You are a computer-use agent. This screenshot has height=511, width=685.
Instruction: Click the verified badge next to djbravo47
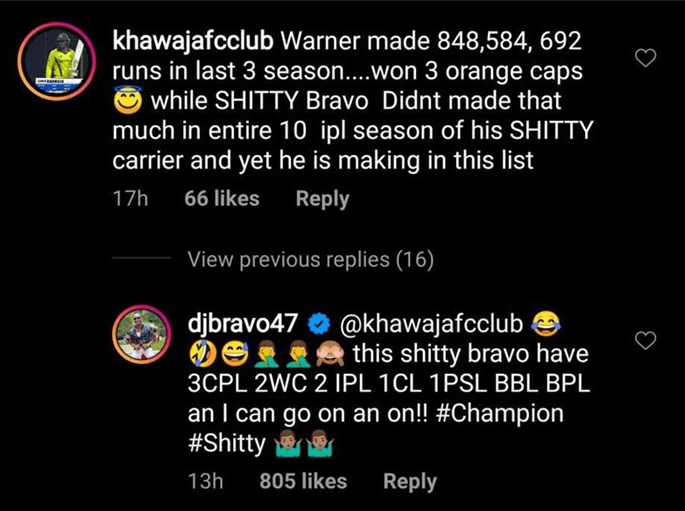(x=319, y=325)
